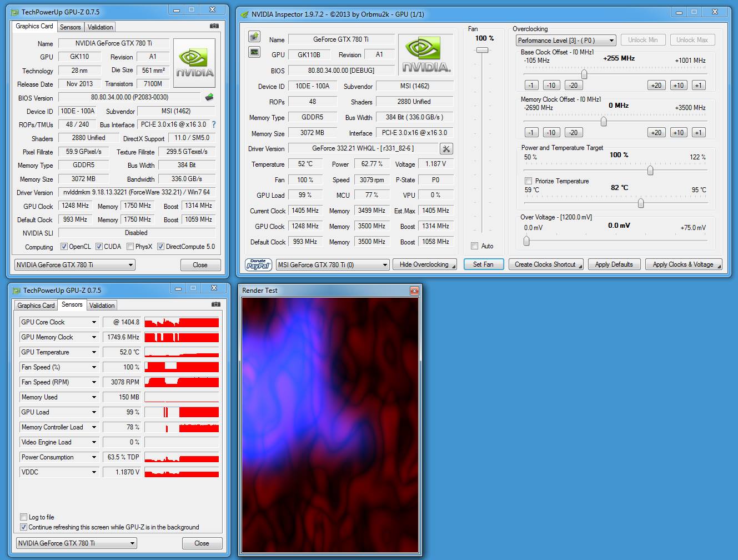The width and height of the screenshot is (738, 560).
Task: Enable the Log to file checkbox
Action: click(23, 517)
